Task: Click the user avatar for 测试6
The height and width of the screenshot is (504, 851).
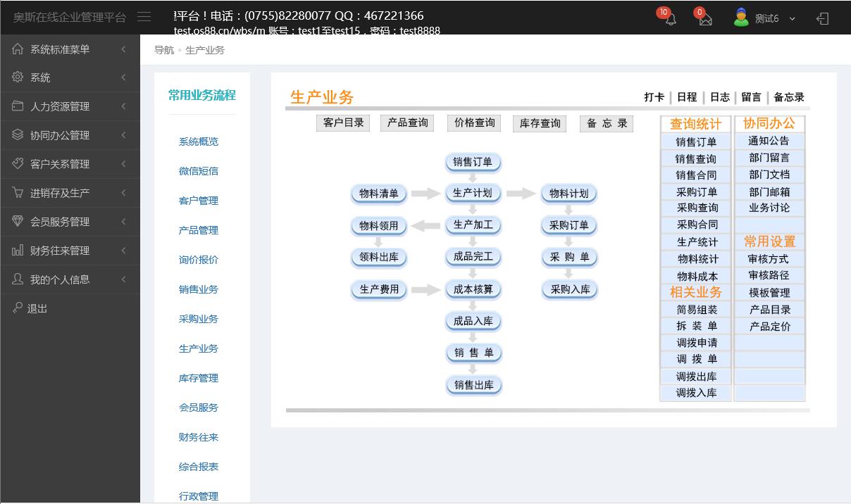Action: click(740, 18)
